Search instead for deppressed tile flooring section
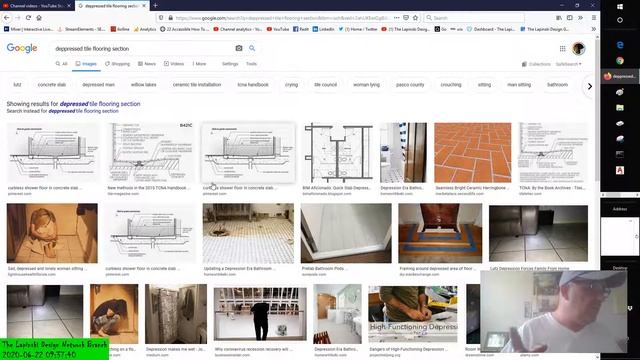The image size is (640, 360). point(84,111)
